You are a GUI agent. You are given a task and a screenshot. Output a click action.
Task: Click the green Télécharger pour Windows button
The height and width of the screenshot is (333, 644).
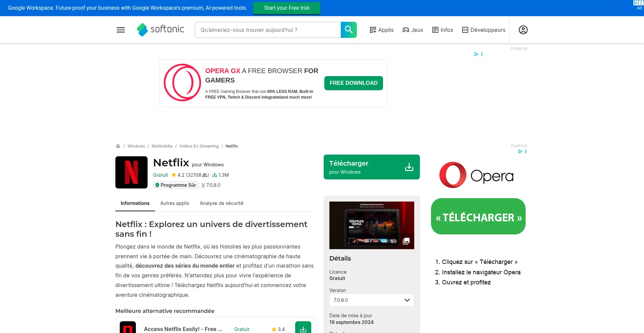tap(372, 167)
